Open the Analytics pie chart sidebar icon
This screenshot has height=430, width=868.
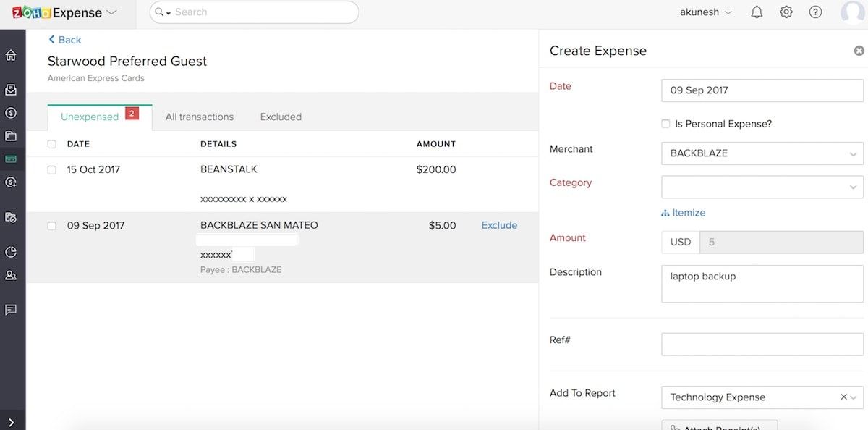tap(11, 252)
